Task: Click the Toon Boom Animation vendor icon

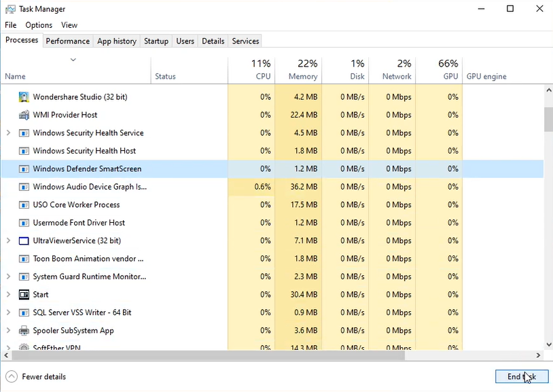Action: pos(24,259)
